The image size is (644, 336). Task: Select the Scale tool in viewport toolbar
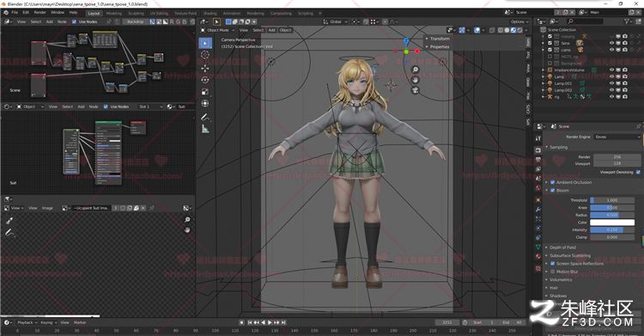pyautogui.click(x=205, y=92)
